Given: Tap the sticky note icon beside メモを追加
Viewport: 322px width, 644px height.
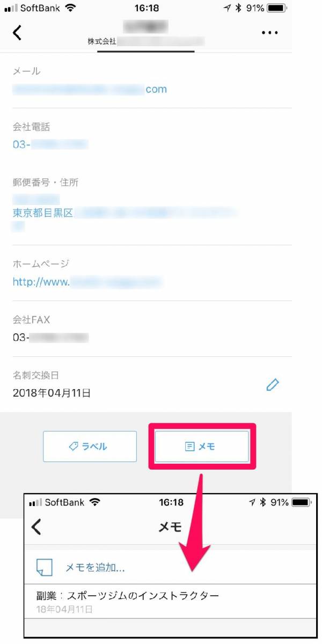Looking at the screenshot, I should (45, 567).
